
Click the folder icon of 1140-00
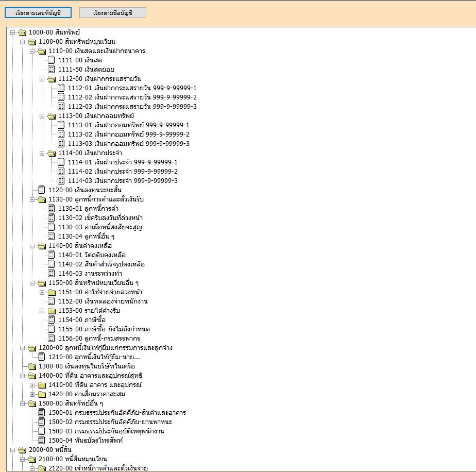(x=41, y=246)
